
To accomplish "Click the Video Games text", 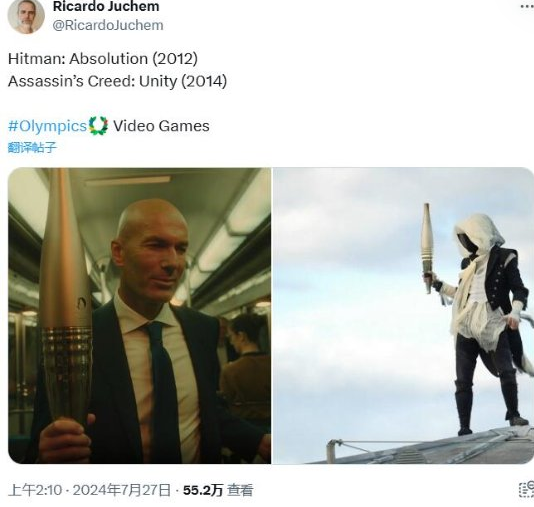I will (161, 126).
